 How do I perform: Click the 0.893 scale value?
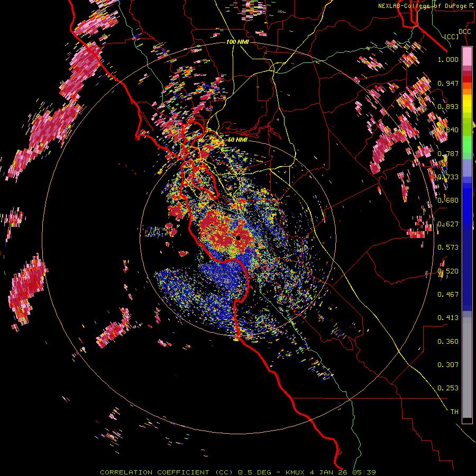[x=448, y=106]
